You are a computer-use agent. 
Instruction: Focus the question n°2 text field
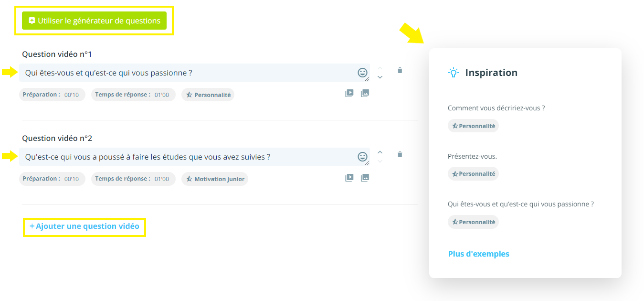[186, 157]
